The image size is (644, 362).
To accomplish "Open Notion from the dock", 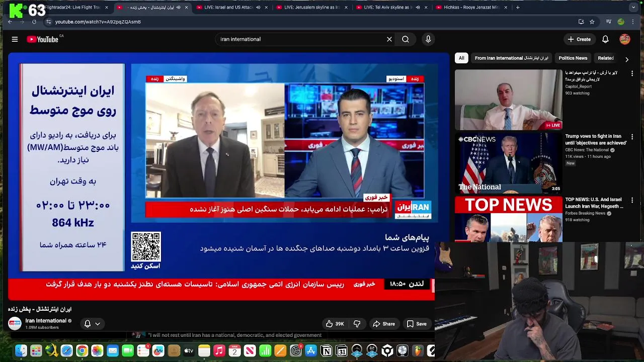I will (326, 351).
